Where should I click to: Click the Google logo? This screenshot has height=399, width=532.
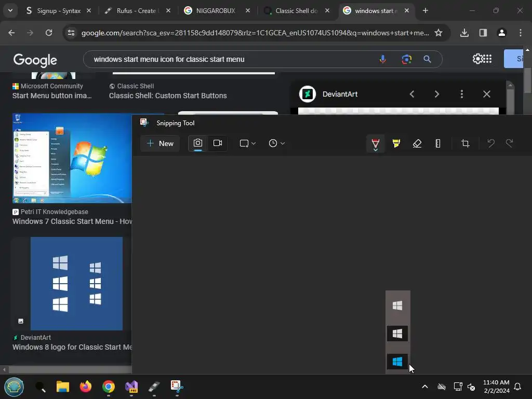pos(35,60)
